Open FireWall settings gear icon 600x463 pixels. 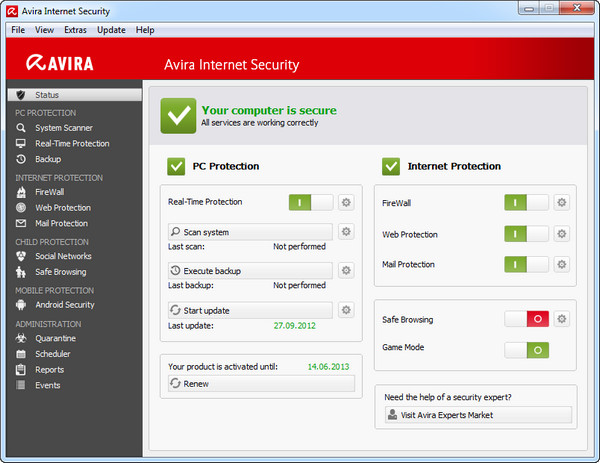pyautogui.click(x=562, y=202)
